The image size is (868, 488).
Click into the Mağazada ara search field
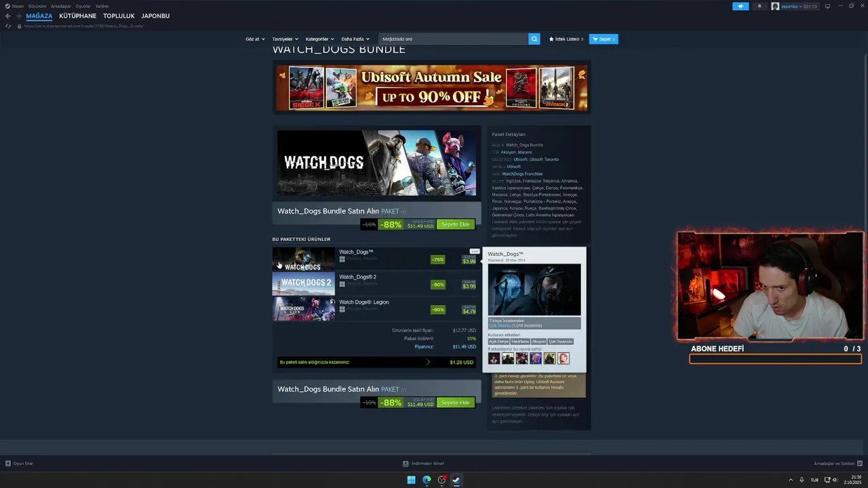pos(453,39)
